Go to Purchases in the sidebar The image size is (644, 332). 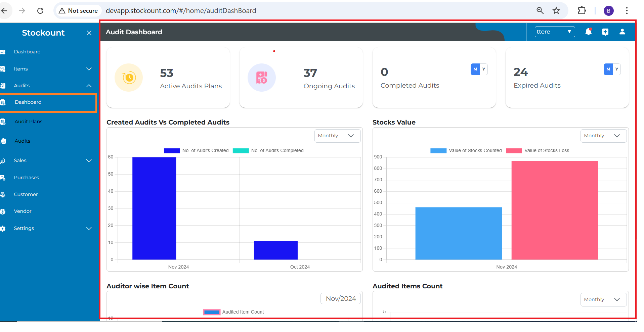[27, 178]
